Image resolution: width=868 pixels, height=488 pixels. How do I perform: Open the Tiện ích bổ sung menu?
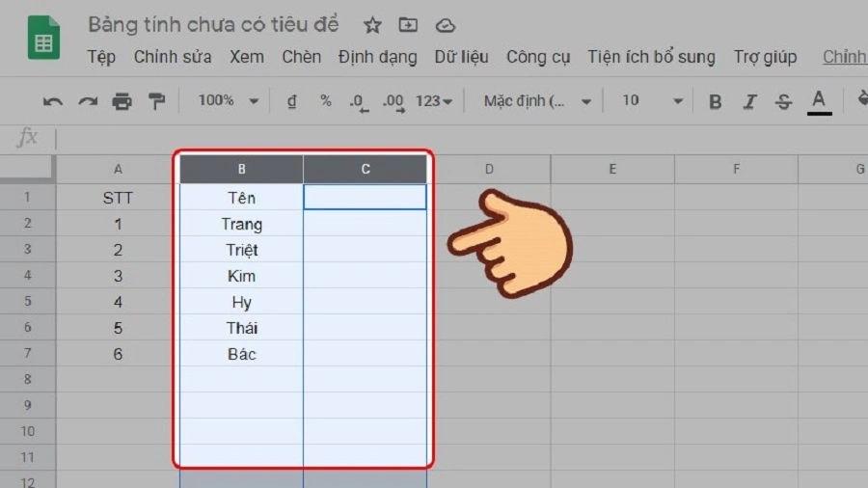pyautogui.click(x=652, y=57)
